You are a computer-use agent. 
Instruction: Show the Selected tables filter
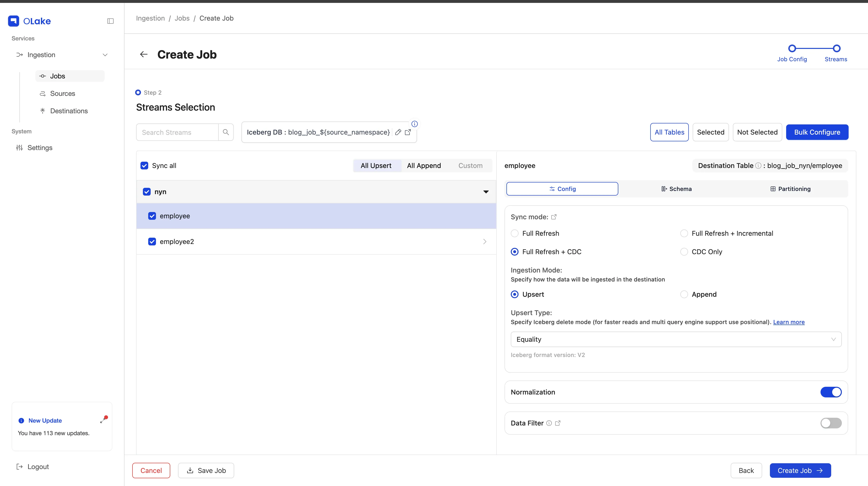[x=711, y=132]
